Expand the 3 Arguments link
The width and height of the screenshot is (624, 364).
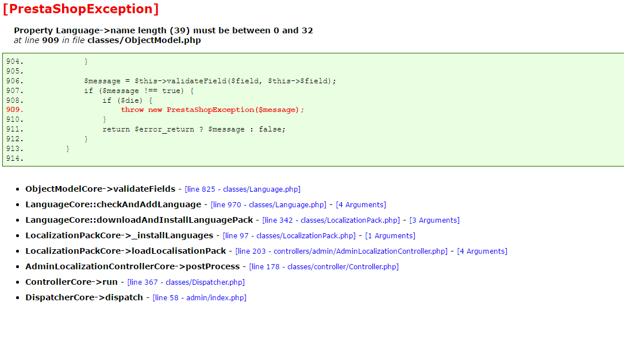[x=434, y=220]
